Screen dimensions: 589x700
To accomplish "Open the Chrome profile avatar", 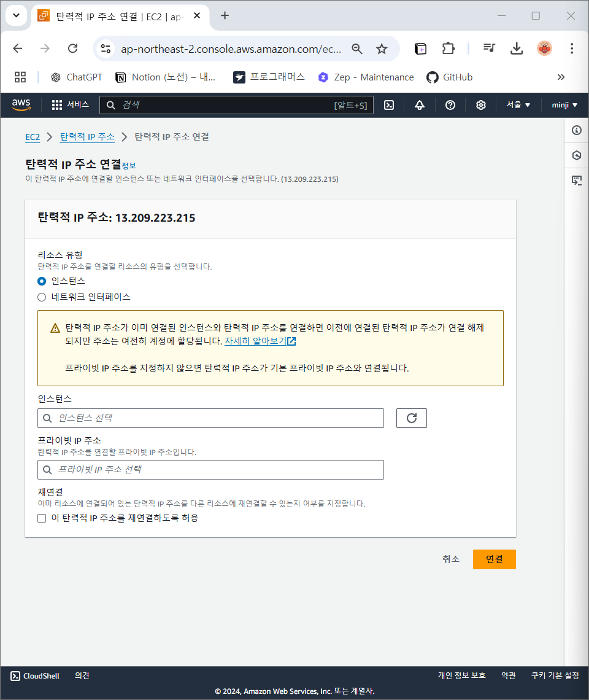I will (x=544, y=49).
